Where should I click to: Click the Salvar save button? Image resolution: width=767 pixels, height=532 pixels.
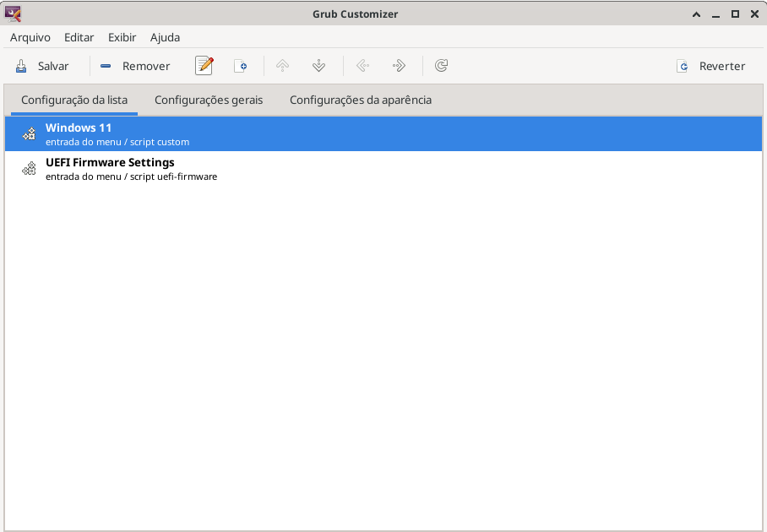click(x=42, y=66)
